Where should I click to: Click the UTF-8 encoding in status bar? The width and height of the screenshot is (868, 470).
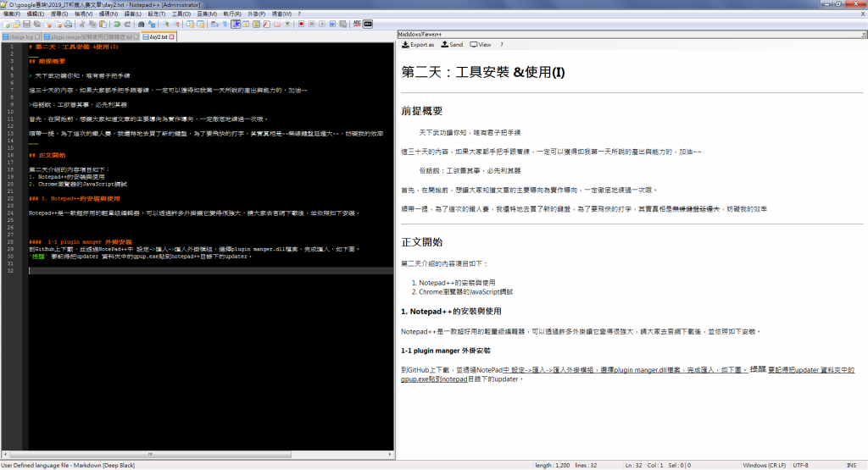[x=800, y=466]
